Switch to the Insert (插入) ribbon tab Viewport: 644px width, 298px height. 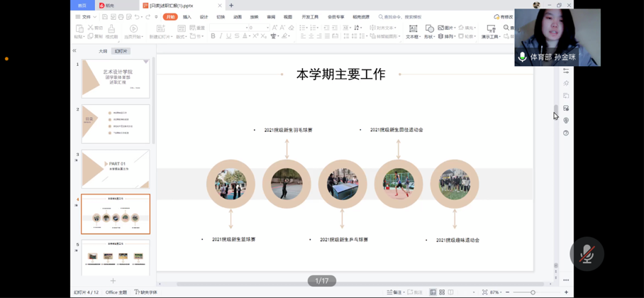187,17
